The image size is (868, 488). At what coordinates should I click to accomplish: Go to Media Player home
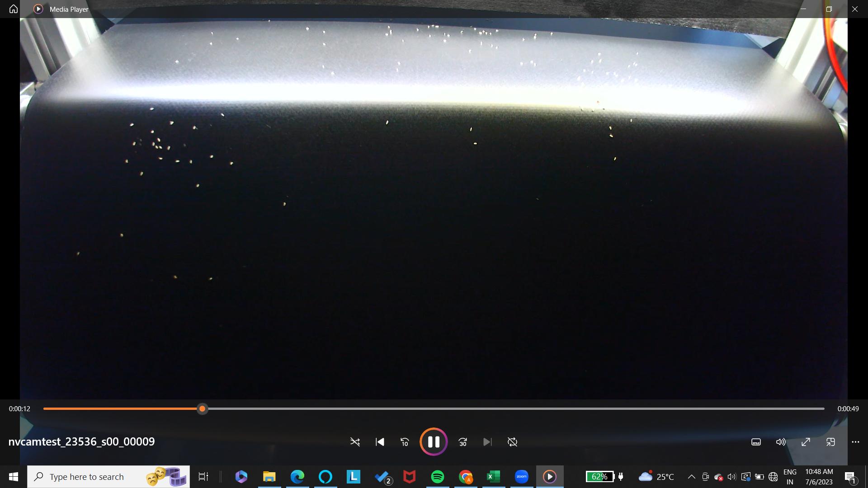tap(14, 9)
